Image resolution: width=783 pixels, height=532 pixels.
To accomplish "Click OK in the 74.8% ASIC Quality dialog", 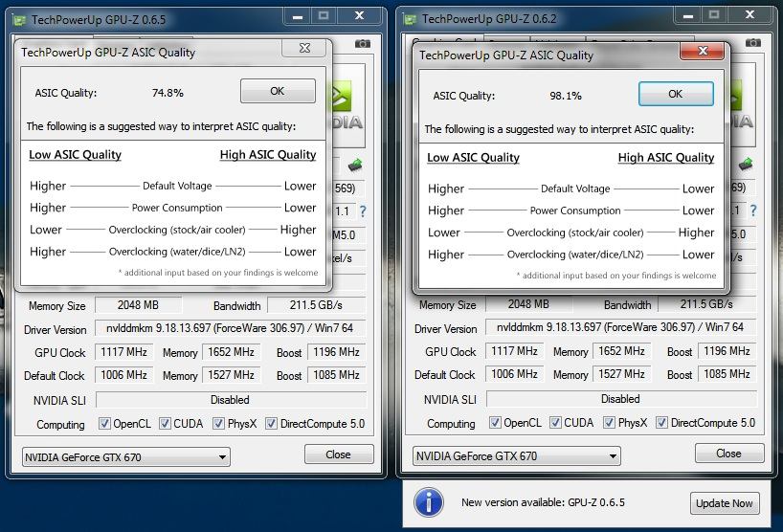I will tap(278, 91).
